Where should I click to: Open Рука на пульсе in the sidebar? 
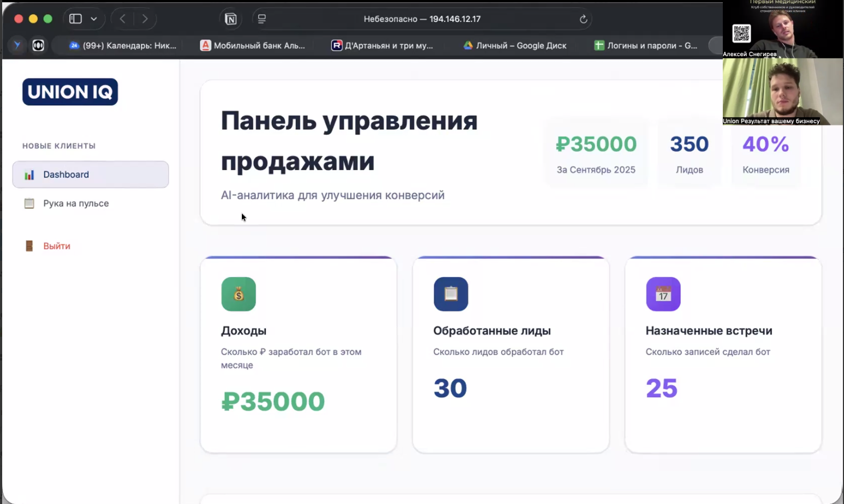[x=76, y=203]
